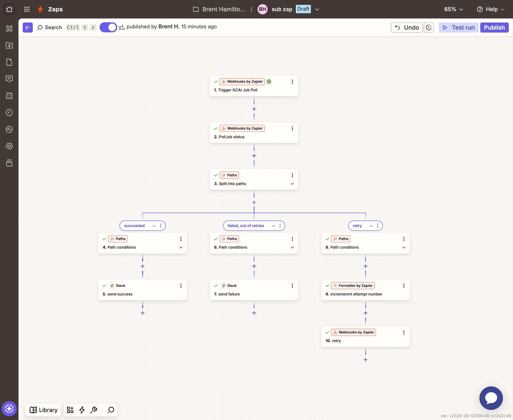
Task: Open options menu for send failure step
Action: coord(292,286)
